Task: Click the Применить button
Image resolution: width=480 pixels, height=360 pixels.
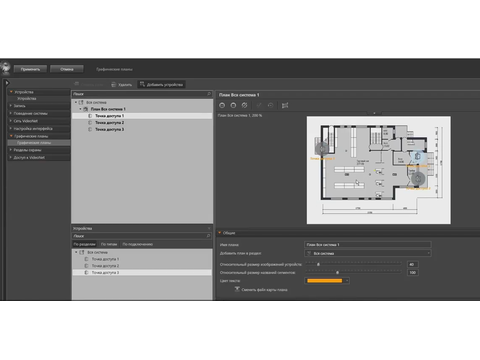Action: [x=30, y=69]
